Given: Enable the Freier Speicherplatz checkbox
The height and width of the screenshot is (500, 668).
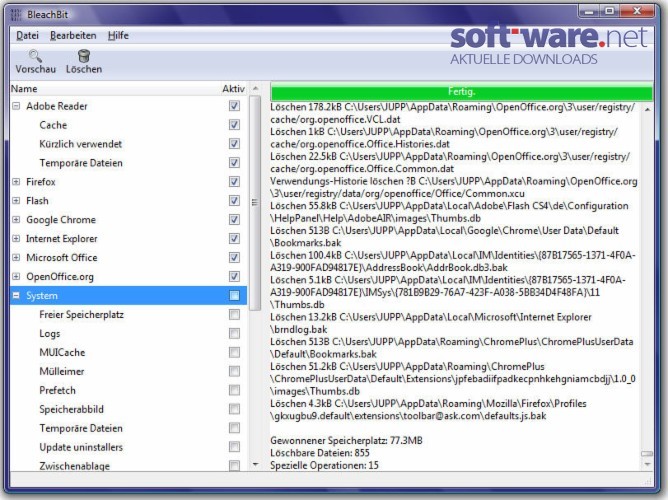Looking at the screenshot, I should pos(234,314).
